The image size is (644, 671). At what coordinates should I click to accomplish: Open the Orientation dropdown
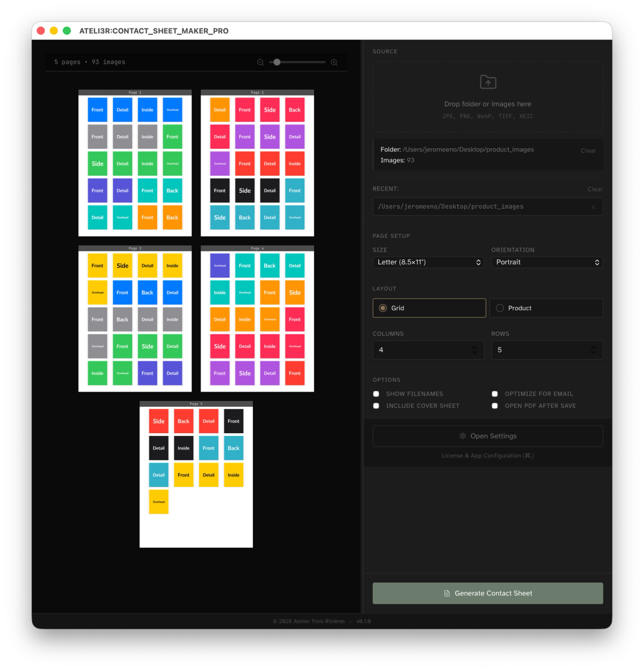point(547,262)
